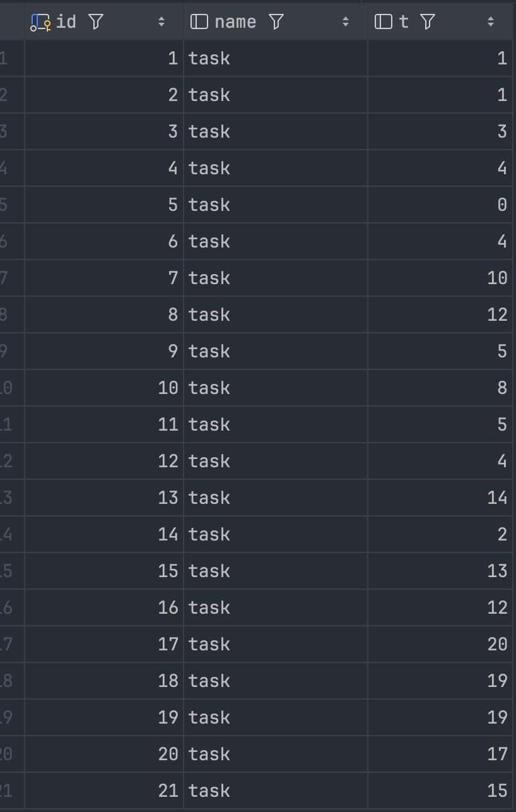Click the name cell in row 3
Screen dimensions: 516x812
click(275, 131)
